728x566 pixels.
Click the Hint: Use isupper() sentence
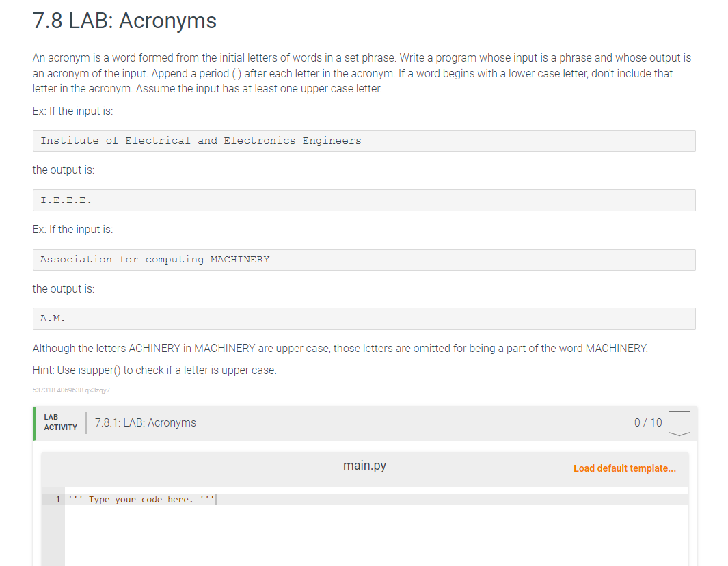click(154, 370)
